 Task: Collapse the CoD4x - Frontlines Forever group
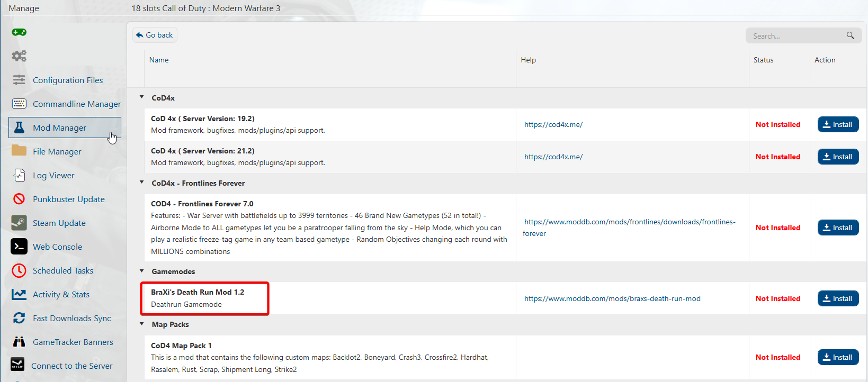tap(141, 183)
